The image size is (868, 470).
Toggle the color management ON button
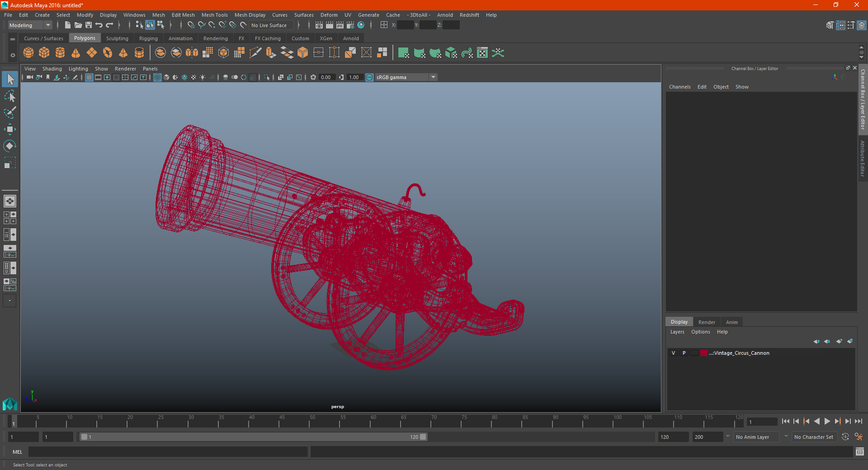pyautogui.click(x=369, y=77)
